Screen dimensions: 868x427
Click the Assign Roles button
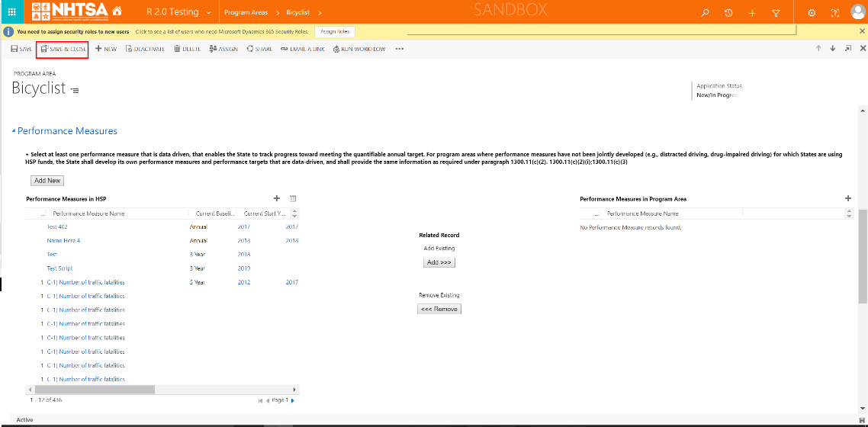click(335, 31)
